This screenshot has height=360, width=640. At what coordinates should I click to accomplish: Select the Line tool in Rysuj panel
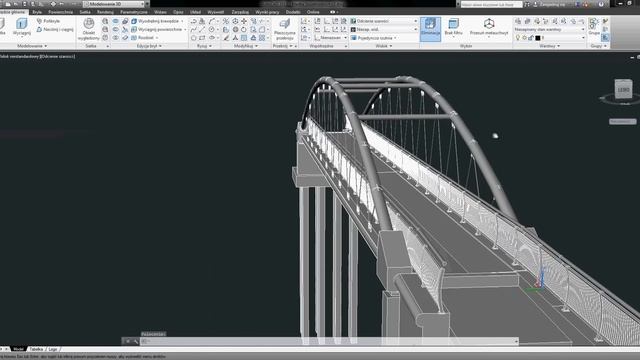(x=202, y=29)
